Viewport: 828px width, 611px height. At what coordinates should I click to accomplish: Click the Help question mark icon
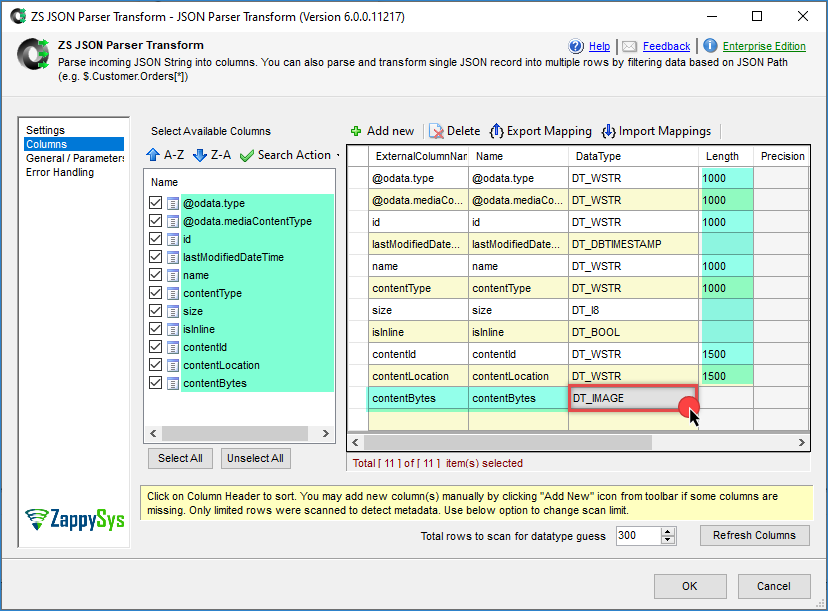click(x=576, y=46)
